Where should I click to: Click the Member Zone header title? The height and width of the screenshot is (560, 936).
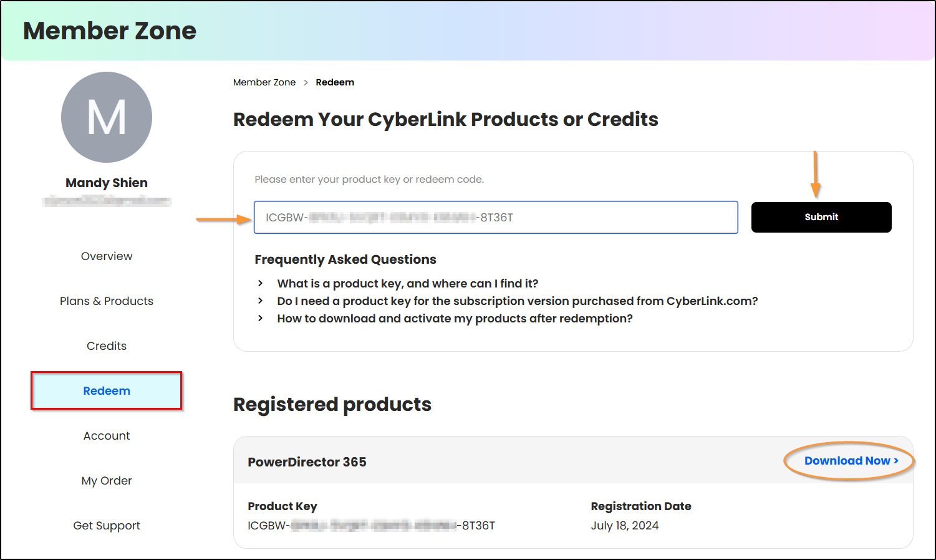(x=110, y=31)
